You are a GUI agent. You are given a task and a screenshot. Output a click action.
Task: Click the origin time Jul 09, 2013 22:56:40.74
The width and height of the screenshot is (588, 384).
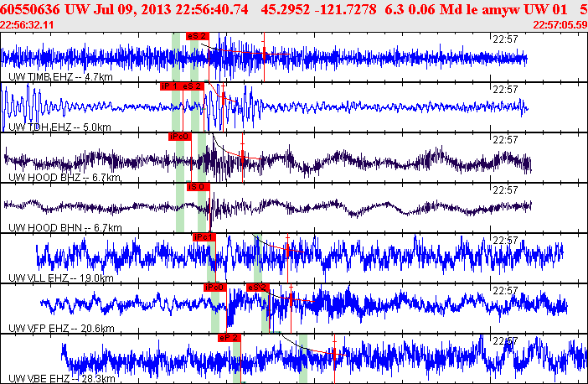point(171,9)
